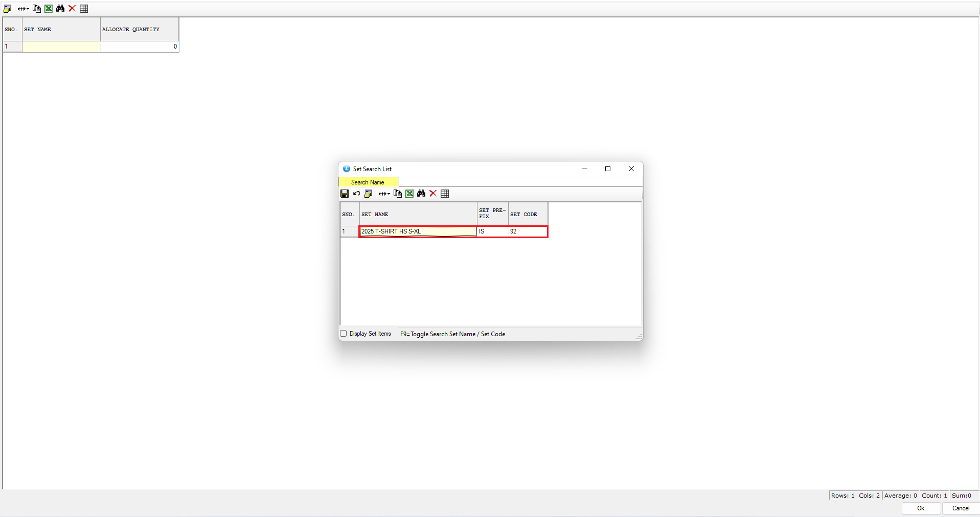Open the column width dropdown in main toolbar
980x517 pixels.
point(24,9)
